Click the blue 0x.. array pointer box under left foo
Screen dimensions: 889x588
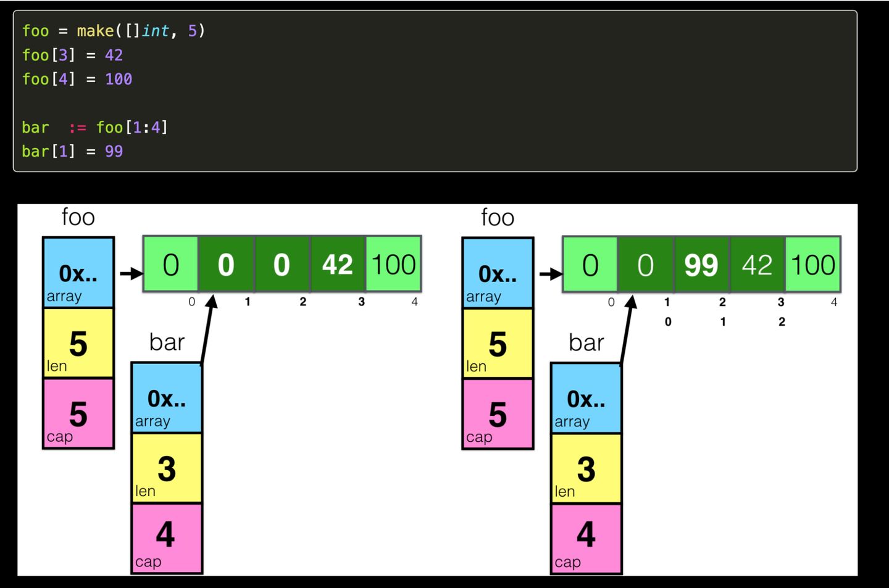click(78, 273)
